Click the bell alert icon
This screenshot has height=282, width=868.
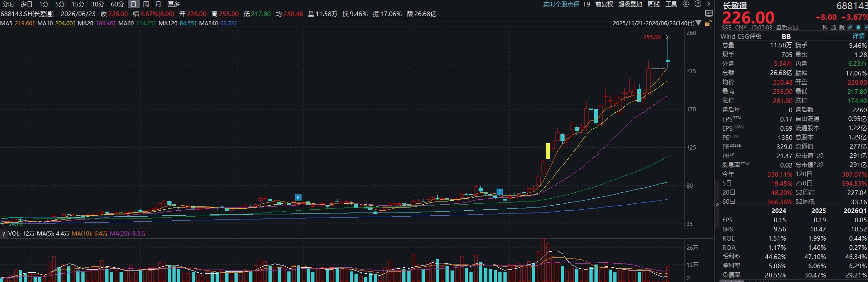[858, 27]
